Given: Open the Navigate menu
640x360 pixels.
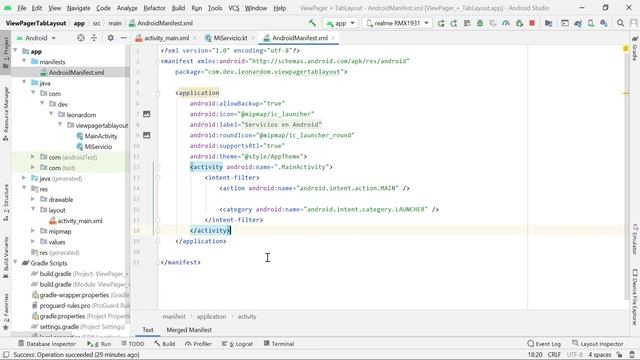Looking at the screenshot, I should [x=78, y=8].
